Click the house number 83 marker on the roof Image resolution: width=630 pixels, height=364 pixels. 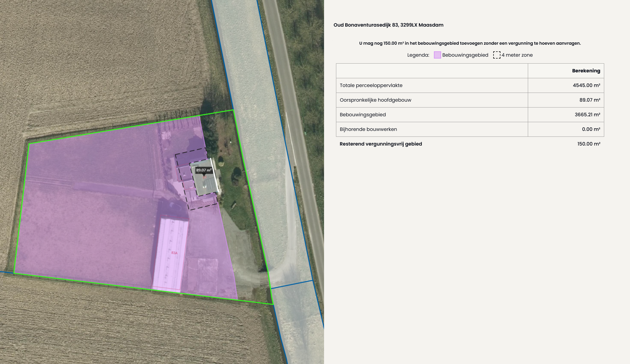[x=204, y=177]
